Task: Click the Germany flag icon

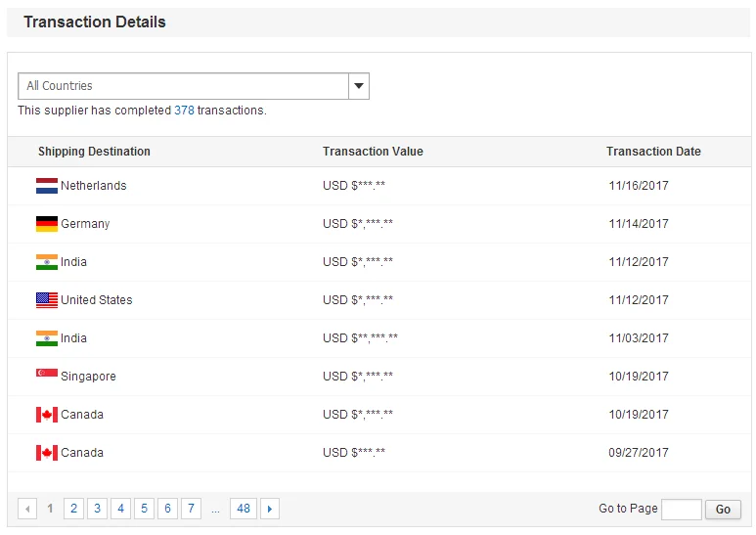Action: [x=47, y=224]
